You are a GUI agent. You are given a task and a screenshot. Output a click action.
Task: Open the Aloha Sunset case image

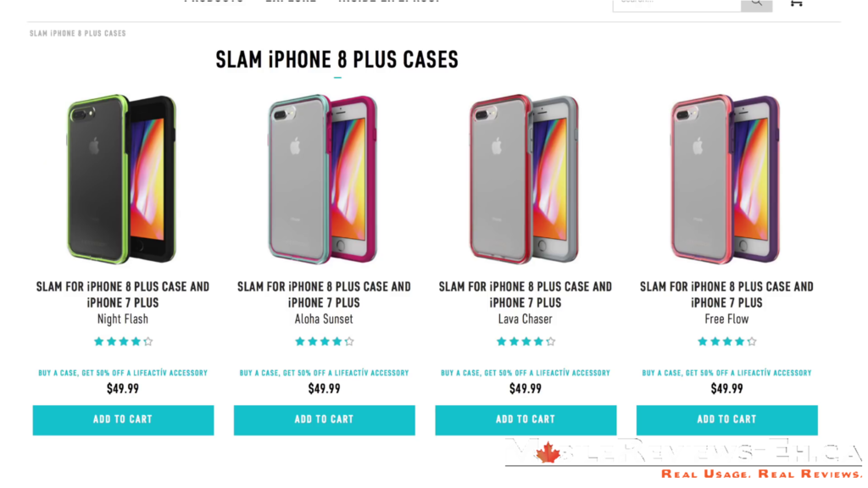click(x=323, y=179)
